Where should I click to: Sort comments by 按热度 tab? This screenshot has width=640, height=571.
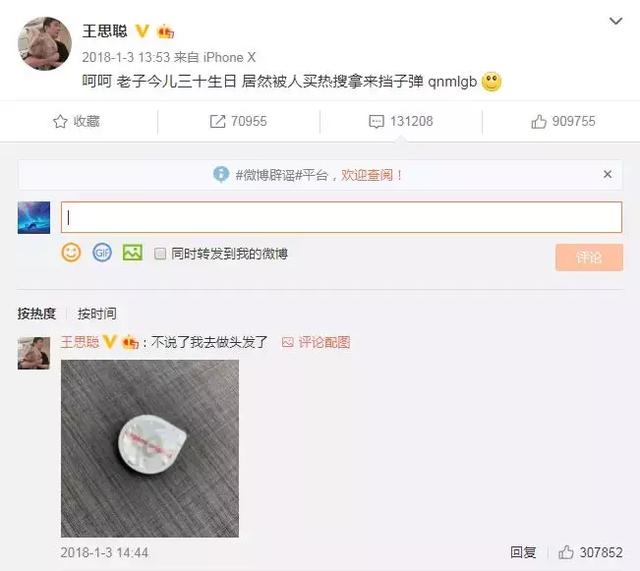tap(36, 313)
